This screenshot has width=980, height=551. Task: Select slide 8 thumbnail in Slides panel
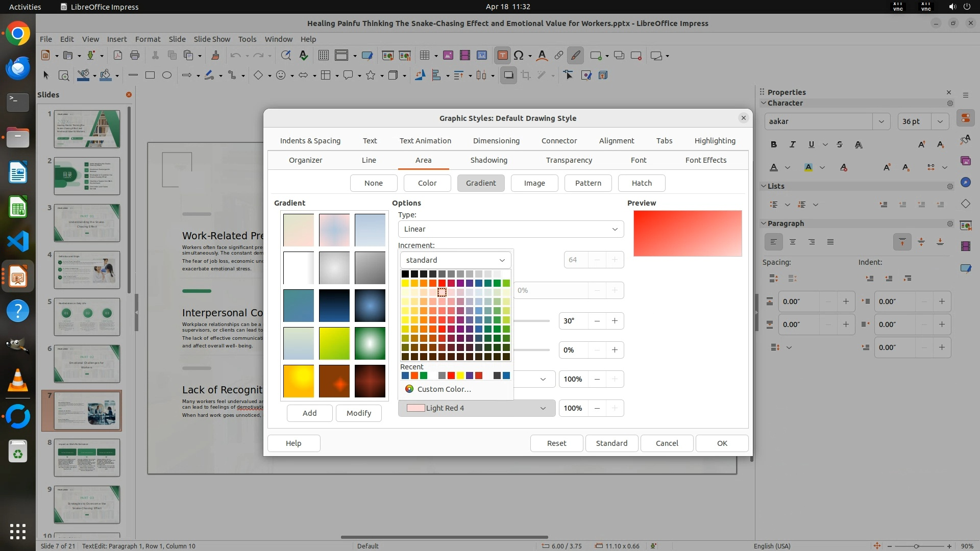tap(87, 458)
